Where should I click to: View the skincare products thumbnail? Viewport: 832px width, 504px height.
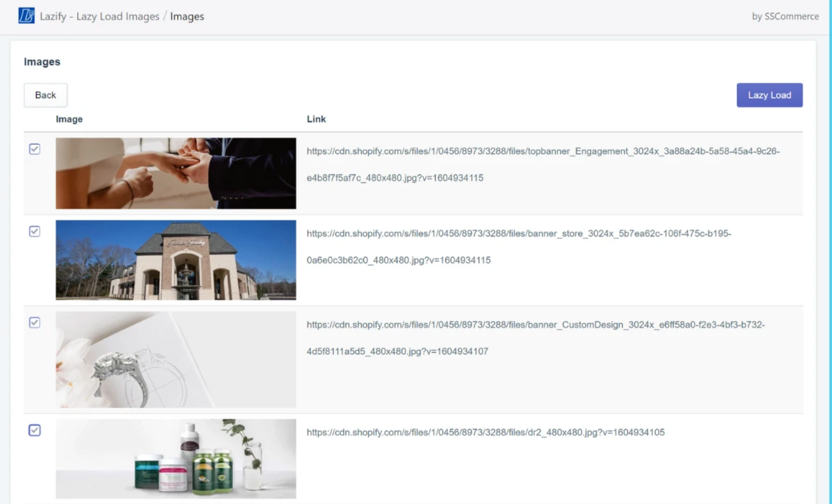pos(176,458)
